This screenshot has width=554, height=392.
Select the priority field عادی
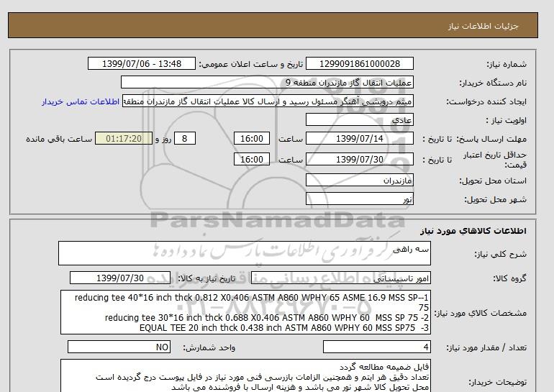(x=359, y=119)
